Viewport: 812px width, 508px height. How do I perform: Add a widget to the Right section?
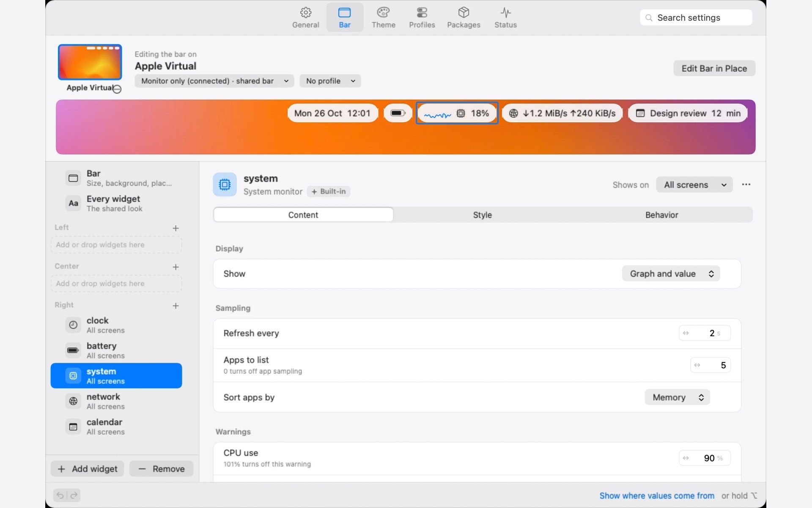point(176,306)
